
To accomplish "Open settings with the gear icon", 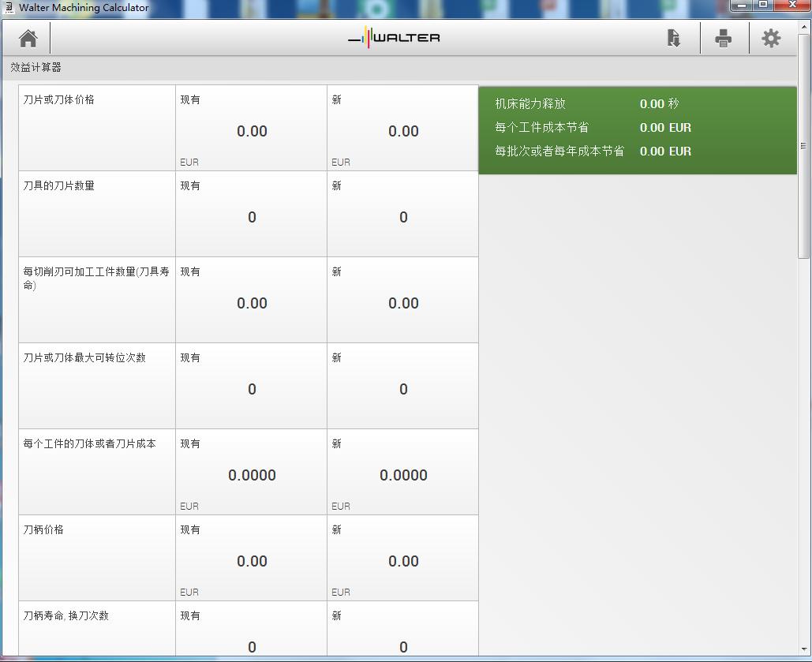I will (x=771, y=38).
